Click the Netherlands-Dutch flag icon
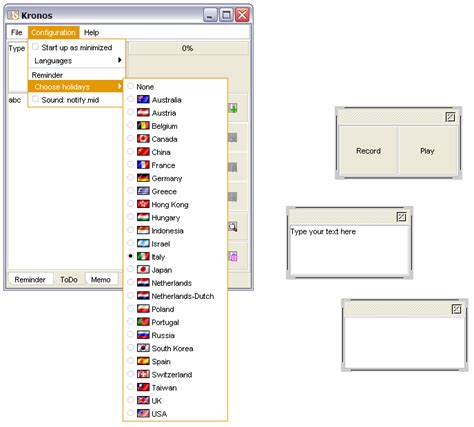This screenshot has width=474, height=427. pyautogui.click(x=143, y=296)
